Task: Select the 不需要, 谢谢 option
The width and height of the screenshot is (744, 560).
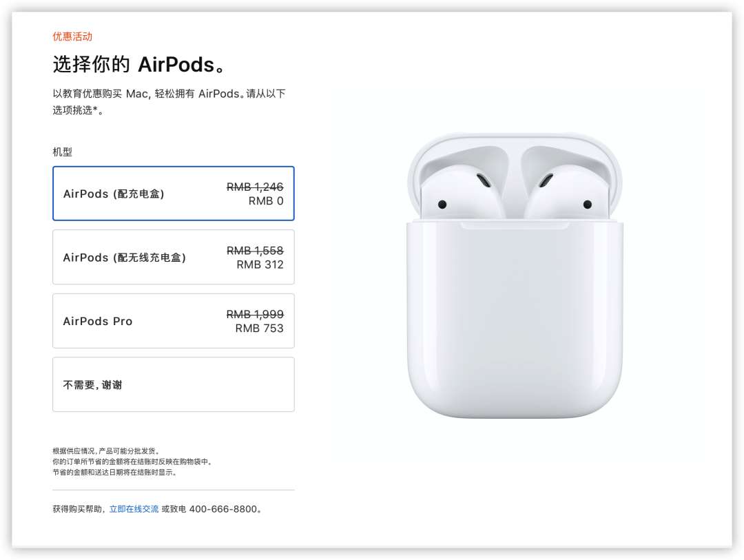Action: [173, 384]
